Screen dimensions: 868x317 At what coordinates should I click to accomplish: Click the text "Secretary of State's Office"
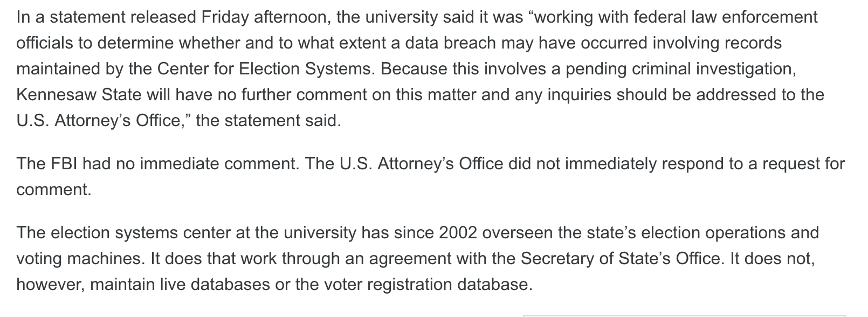coord(621,259)
